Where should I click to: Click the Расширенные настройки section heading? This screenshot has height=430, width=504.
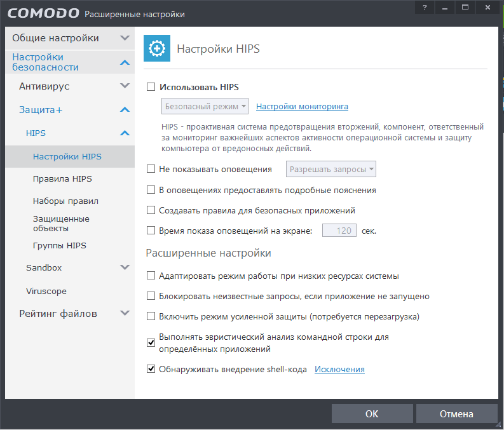[x=208, y=253]
